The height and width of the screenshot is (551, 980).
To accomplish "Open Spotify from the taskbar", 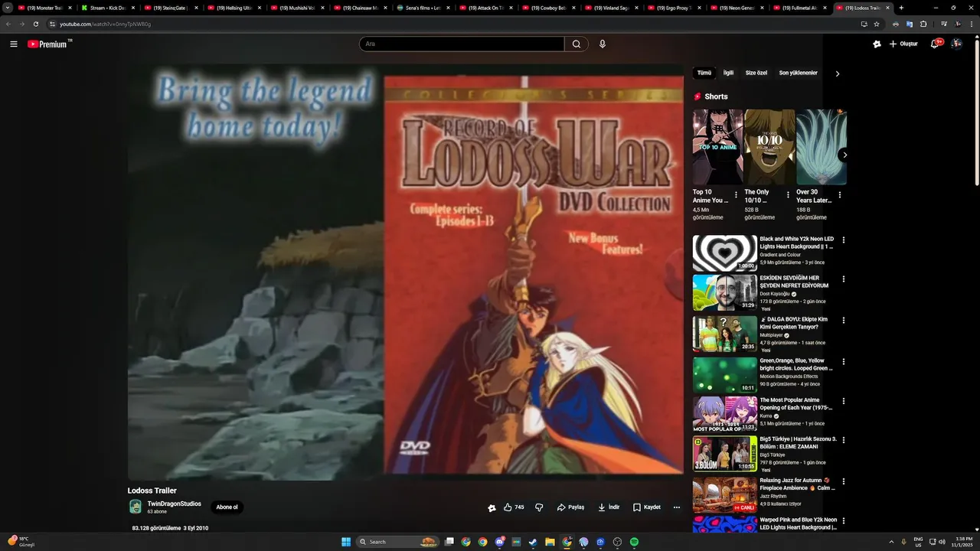I will (x=634, y=542).
